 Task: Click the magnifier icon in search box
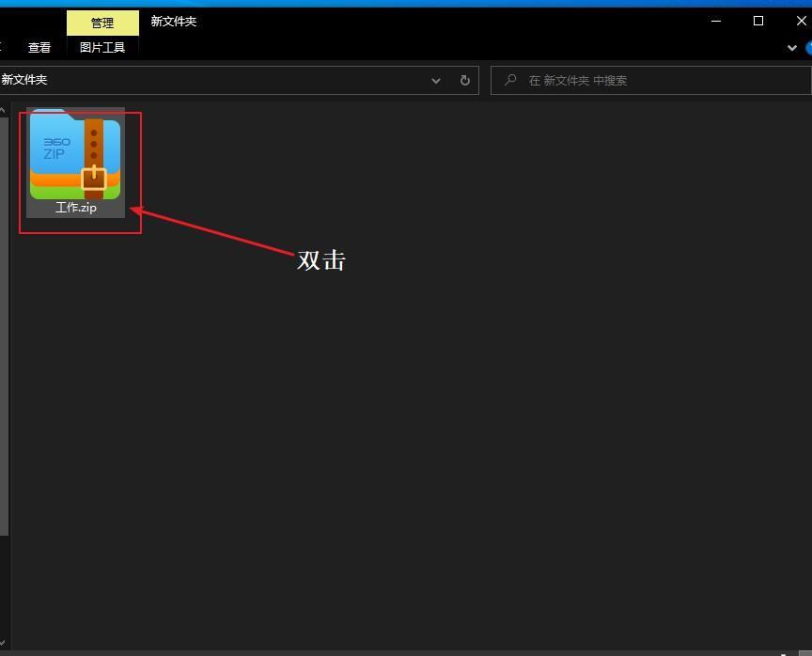510,80
